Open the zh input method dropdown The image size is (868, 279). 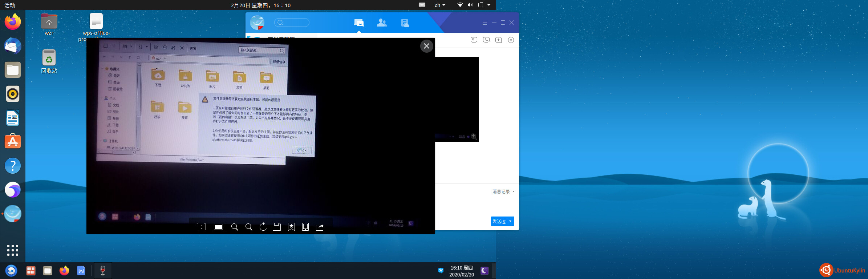click(x=440, y=5)
